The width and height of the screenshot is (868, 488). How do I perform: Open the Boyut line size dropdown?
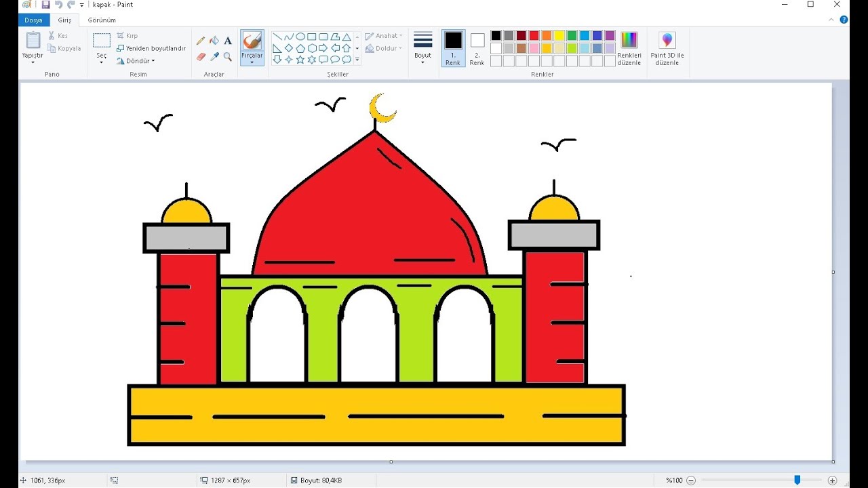click(422, 47)
